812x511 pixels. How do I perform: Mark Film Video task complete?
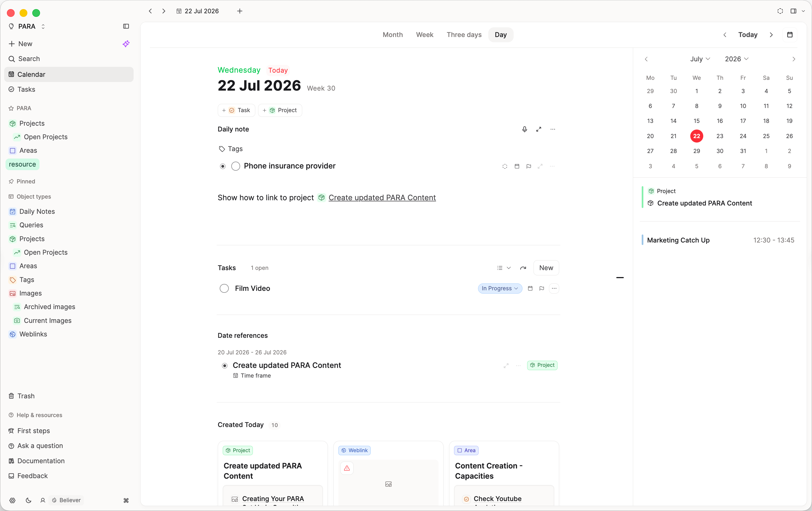coord(224,288)
